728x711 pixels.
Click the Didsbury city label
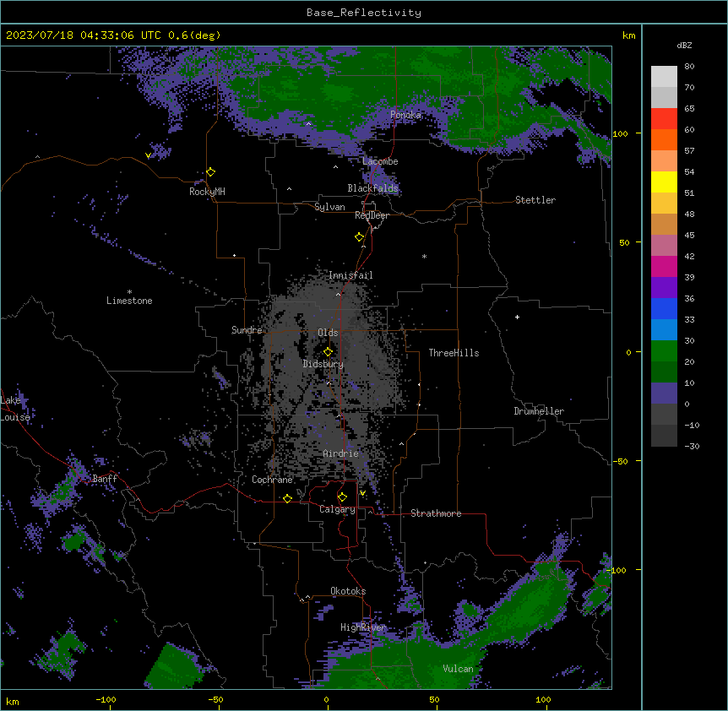point(323,364)
